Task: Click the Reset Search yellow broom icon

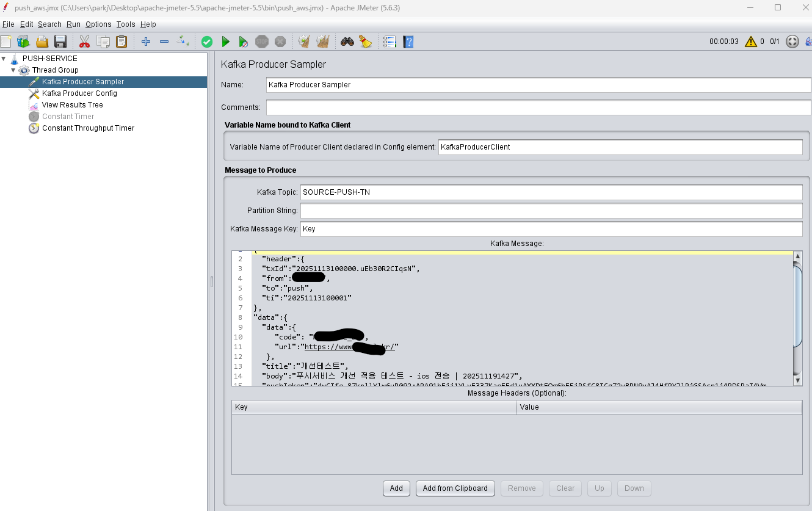Action: pyautogui.click(x=366, y=42)
